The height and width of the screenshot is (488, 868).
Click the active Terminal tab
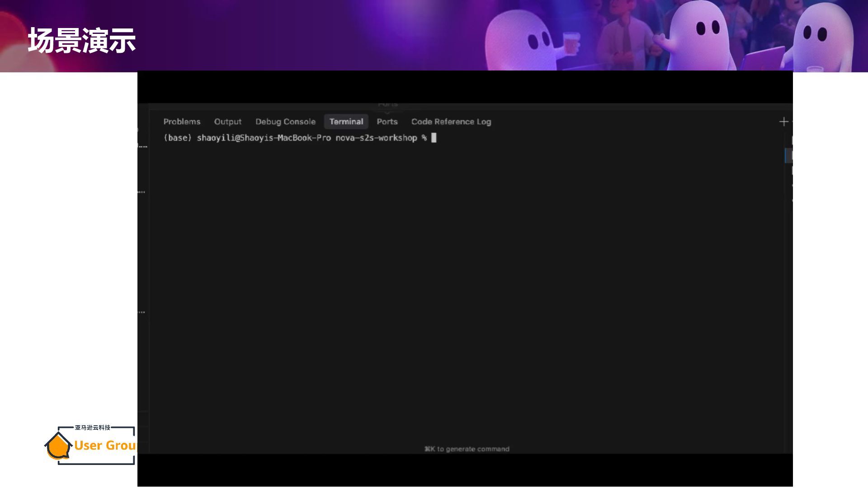(346, 122)
